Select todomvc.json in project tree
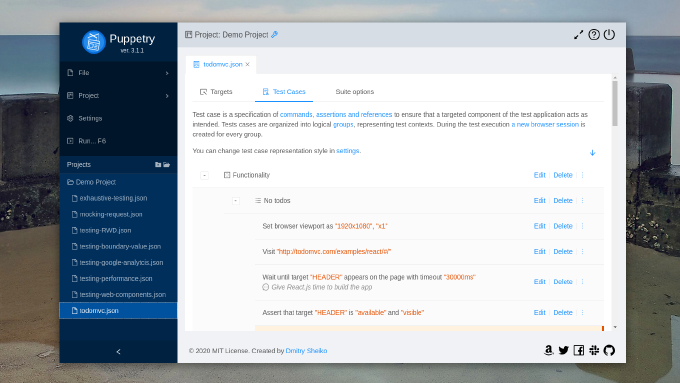The height and width of the screenshot is (383, 680). pyautogui.click(x=118, y=311)
